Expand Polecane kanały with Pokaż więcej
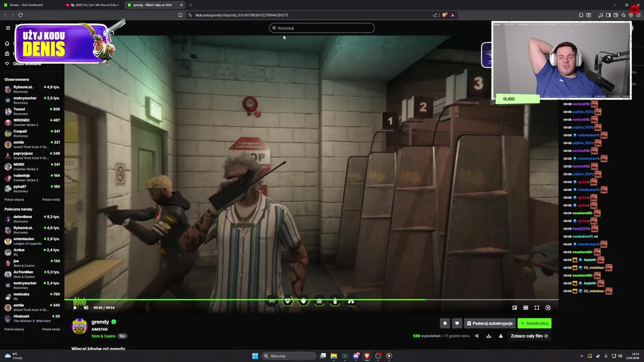The height and width of the screenshot is (362, 644). click(x=14, y=329)
